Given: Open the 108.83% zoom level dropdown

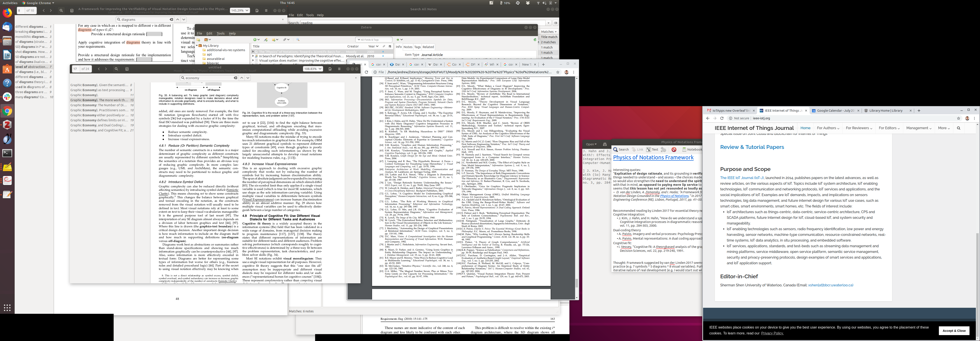Looking at the screenshot, I should (x=313, y=69).
